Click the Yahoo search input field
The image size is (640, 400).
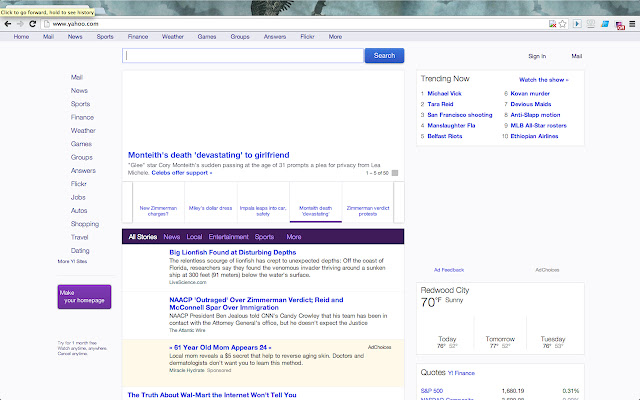242,56
